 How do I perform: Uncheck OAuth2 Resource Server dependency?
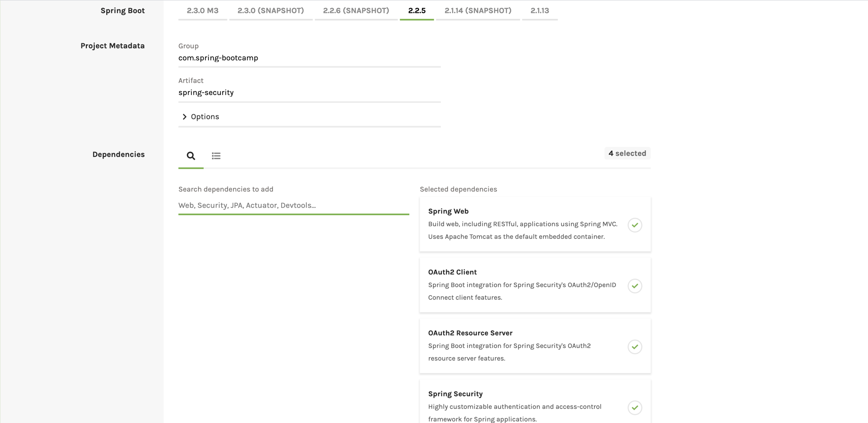(634, 347)
